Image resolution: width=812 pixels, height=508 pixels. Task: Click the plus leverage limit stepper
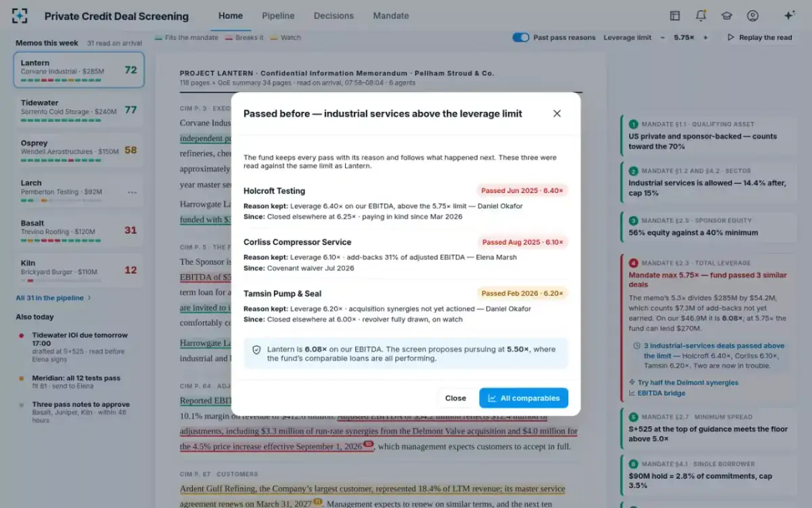point(706,38)
